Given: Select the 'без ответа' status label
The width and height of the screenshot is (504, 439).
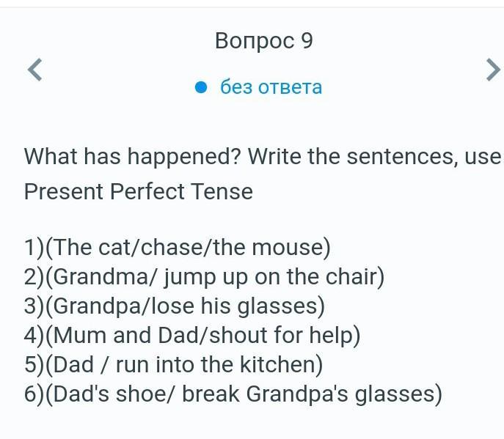Looking at the screenshot, I should (271, 87).
